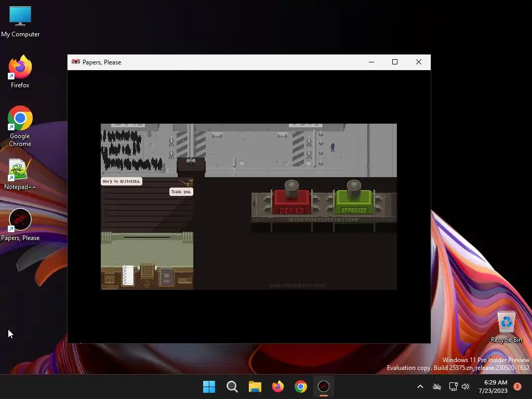The width and height of the screenshot is (532, 399).
Task: Click the booth counter document slot
Action: click(147, 237)
